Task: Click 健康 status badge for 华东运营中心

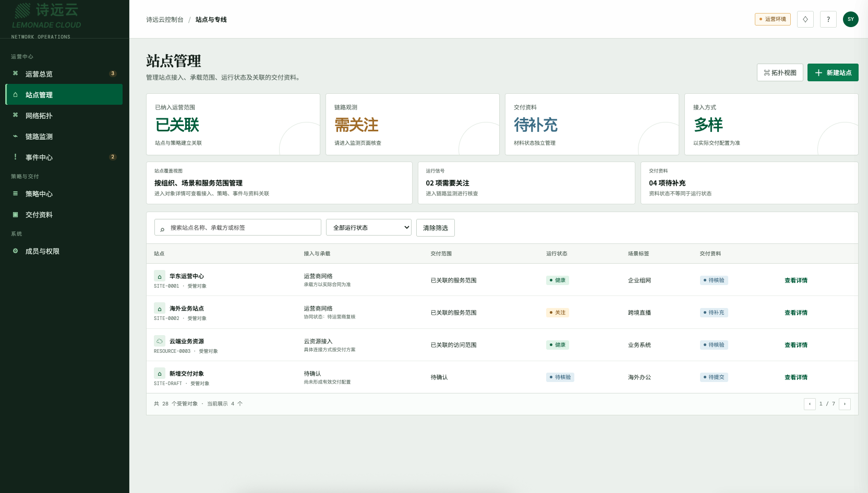Action: click(558, 280)
